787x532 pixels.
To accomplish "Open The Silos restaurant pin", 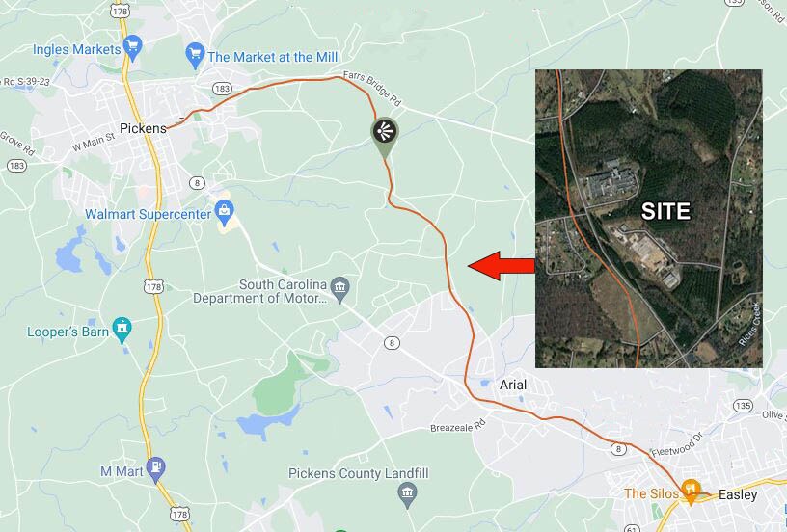I will point(692,492).
